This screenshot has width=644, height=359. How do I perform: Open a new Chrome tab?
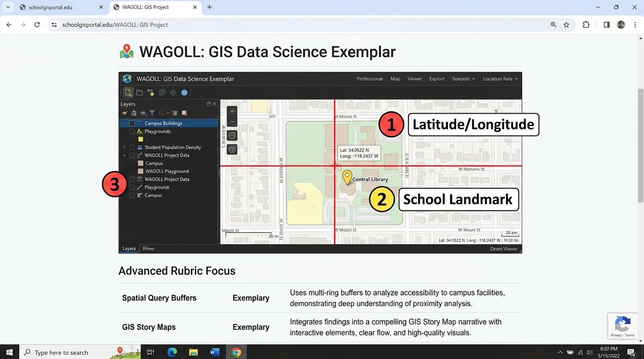click(x=209, y=7)
